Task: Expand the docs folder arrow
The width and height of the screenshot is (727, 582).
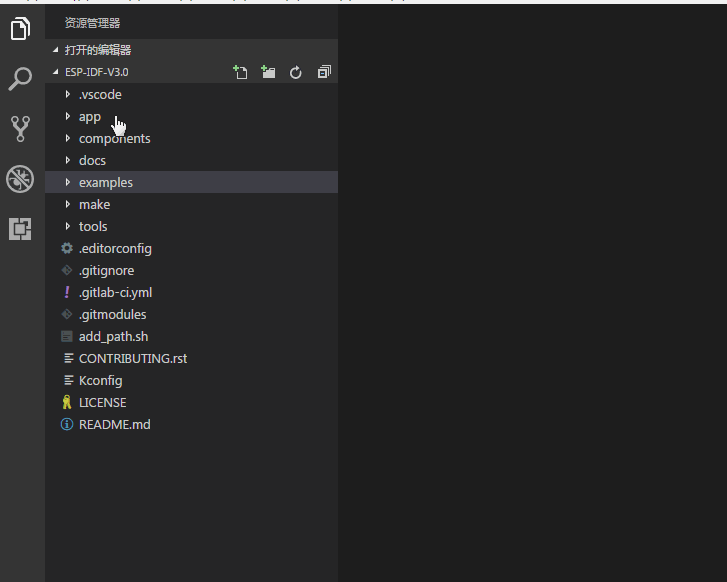Action: point(68,160)
